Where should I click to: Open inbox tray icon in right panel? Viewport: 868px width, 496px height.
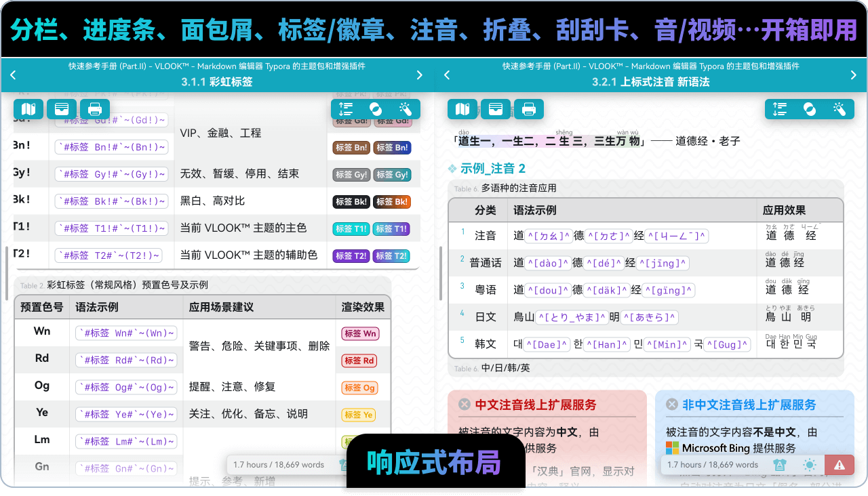pyautogui.click(x=496, y=109)
